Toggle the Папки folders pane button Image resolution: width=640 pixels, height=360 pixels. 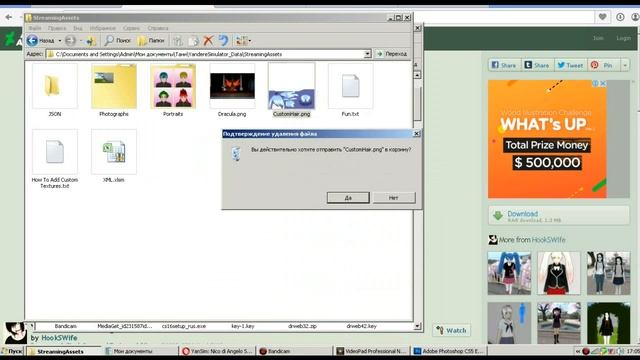point(151,40)
